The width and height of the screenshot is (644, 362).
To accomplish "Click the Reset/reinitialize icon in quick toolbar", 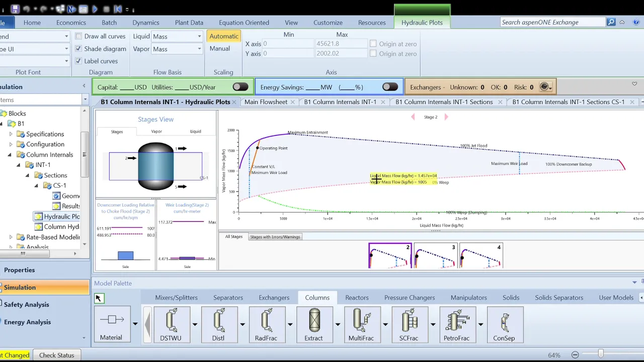I will (x=118, y=9).
